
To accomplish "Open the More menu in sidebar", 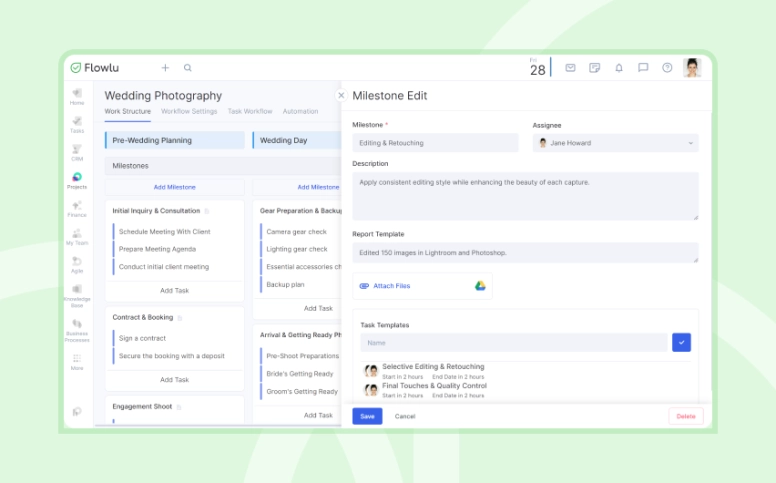I will pyautogui.click(x=77, y=361).
